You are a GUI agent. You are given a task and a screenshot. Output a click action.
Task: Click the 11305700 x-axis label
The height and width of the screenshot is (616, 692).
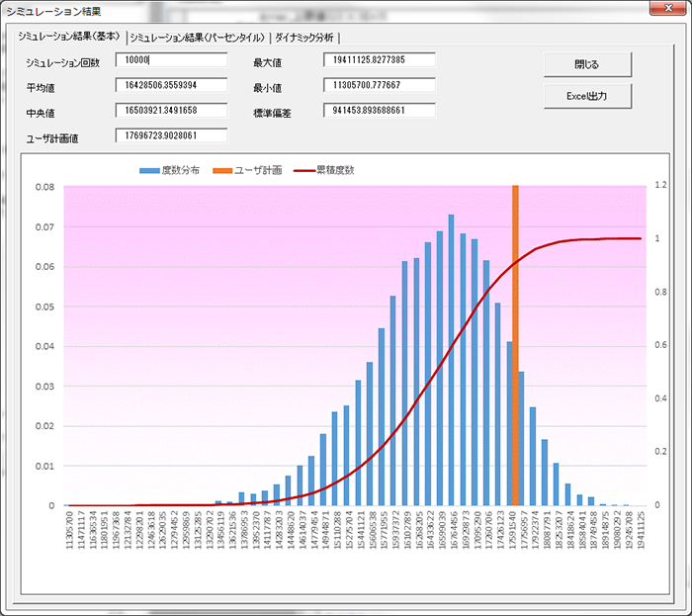coord(69,530)
